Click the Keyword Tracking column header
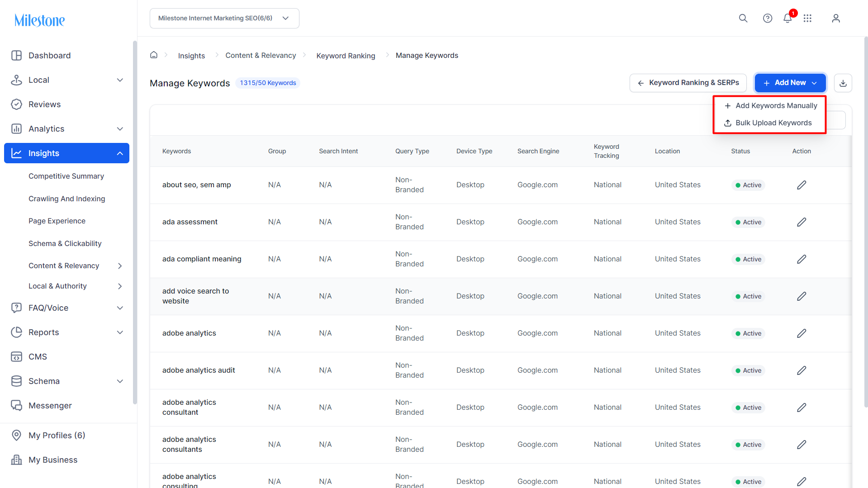 pyautogui.click(x=607, y=151)
